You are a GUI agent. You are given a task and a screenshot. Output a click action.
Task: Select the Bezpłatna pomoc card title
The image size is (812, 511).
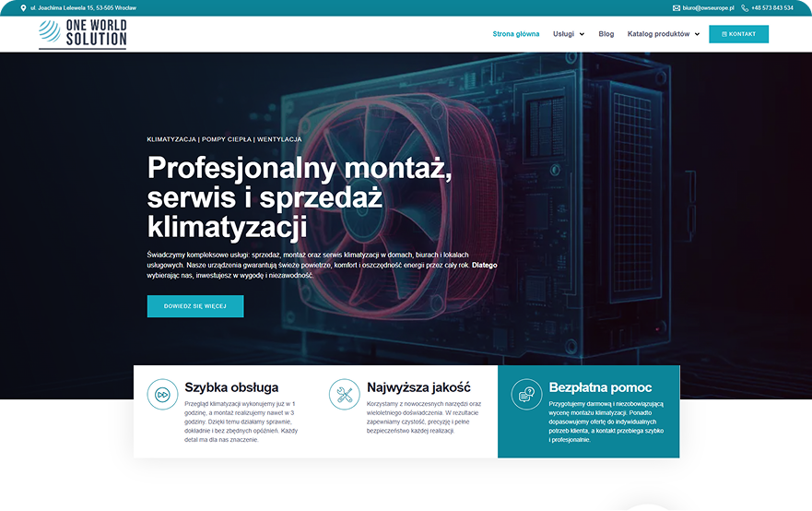click(x=600, y=387)
